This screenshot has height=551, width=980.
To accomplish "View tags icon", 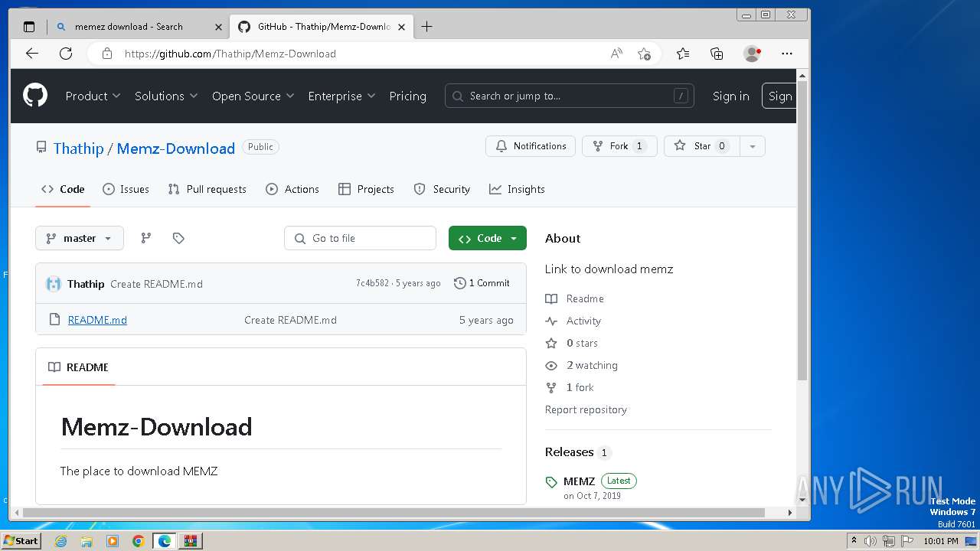I will 178,238.
